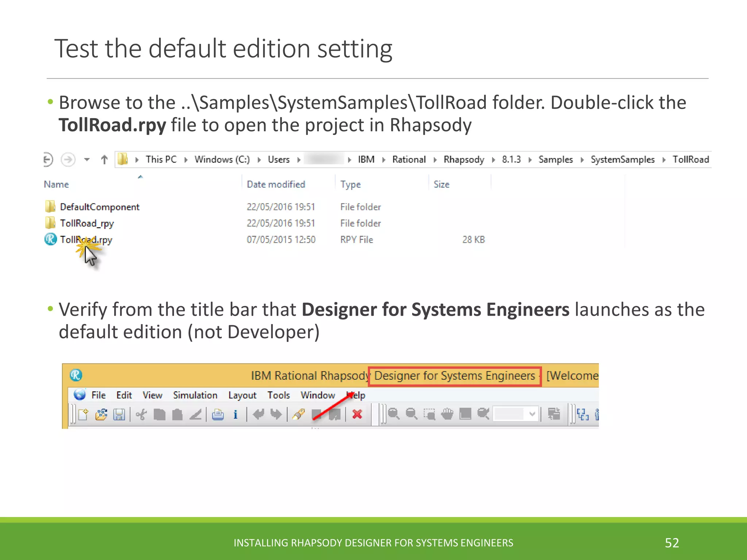Click the Open project toolbar icon

101,414
